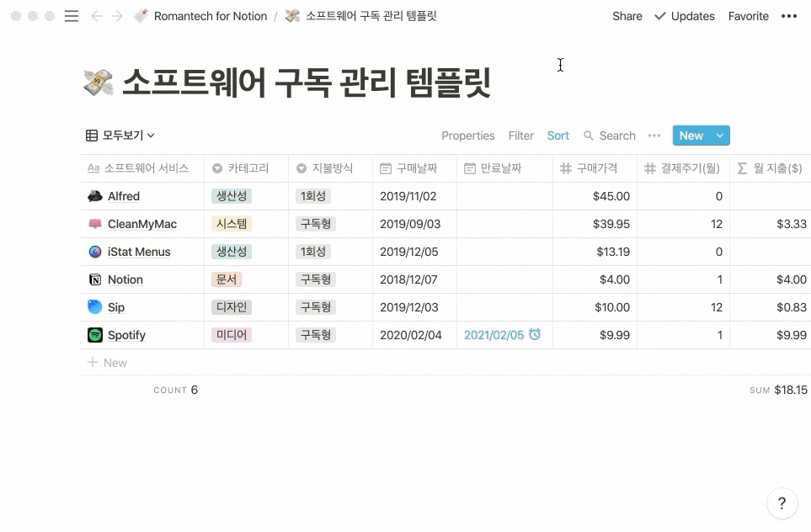811x532 pixels.
Task: Click the 문서 category tag
Action: coord(227,279)
